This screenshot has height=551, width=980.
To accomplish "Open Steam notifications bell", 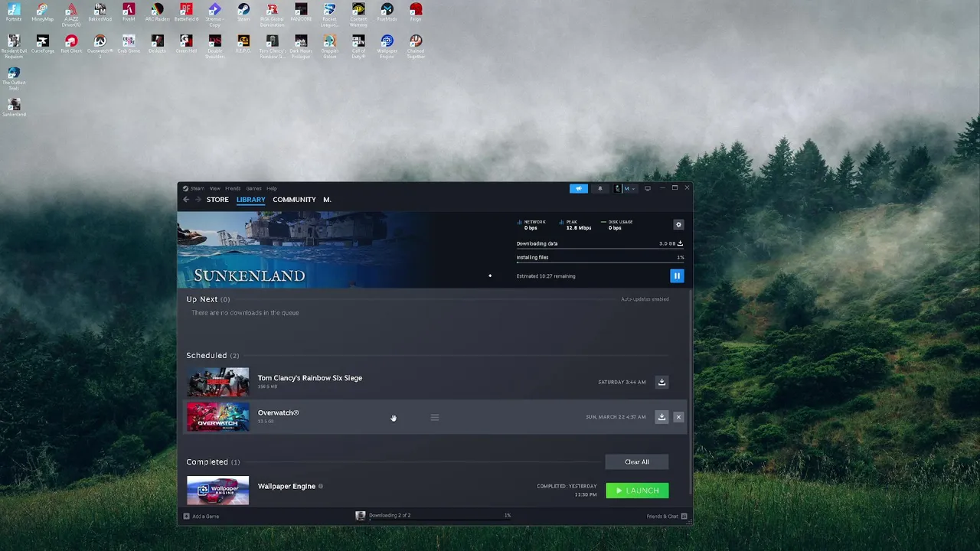I will pyautogui.click(x=599, y=188).
